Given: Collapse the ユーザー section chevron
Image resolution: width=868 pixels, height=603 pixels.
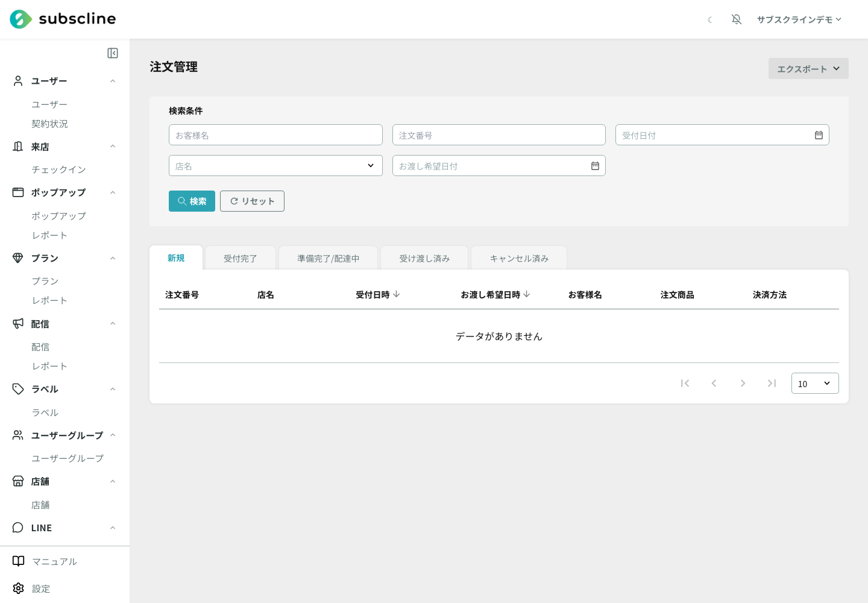Looking at the screenshot, I should (x=113, y=81).
